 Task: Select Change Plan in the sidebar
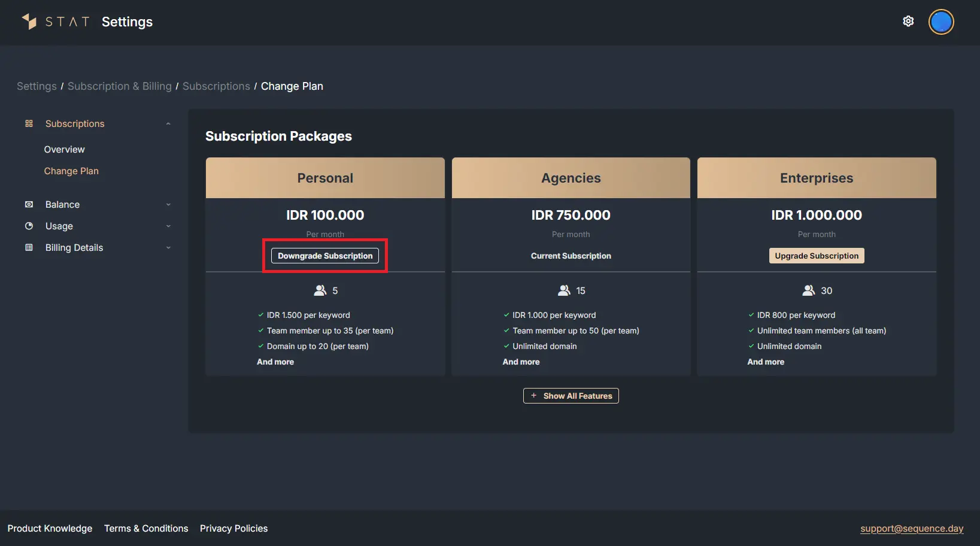pos(71,171)
